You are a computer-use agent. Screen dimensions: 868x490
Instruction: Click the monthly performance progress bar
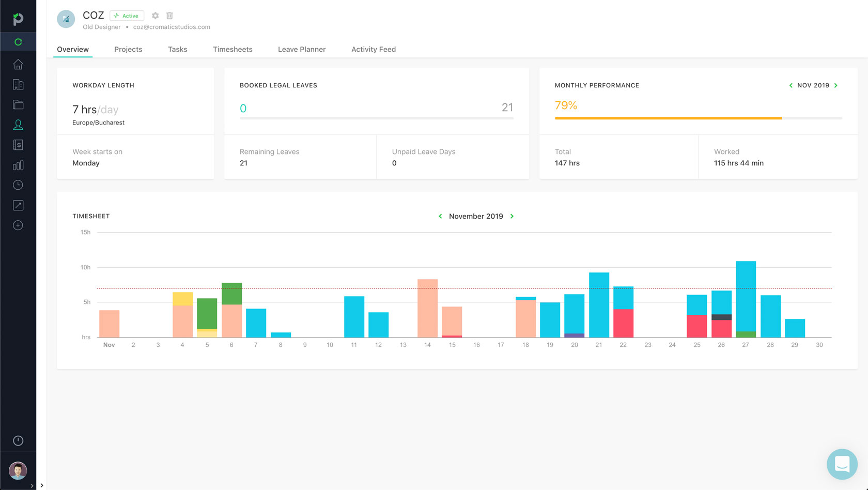pyautogui.click(x=698, y=118)
